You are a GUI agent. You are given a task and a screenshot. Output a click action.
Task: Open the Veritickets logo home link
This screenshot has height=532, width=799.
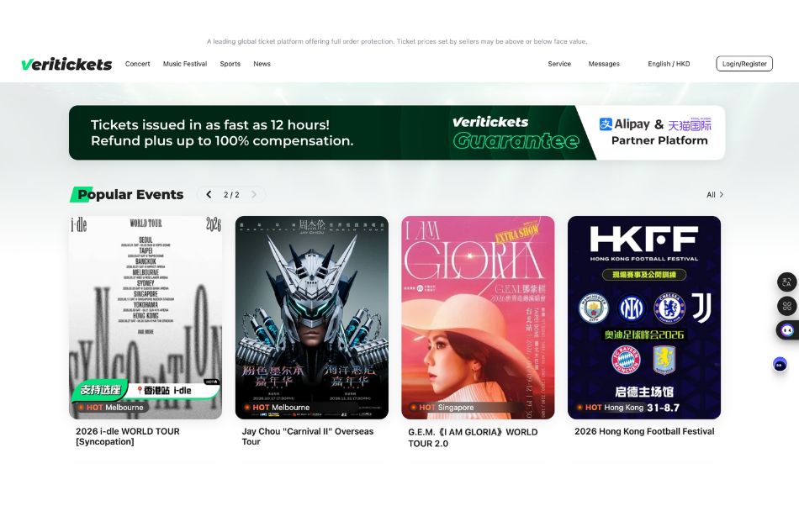tap(66, 64)
